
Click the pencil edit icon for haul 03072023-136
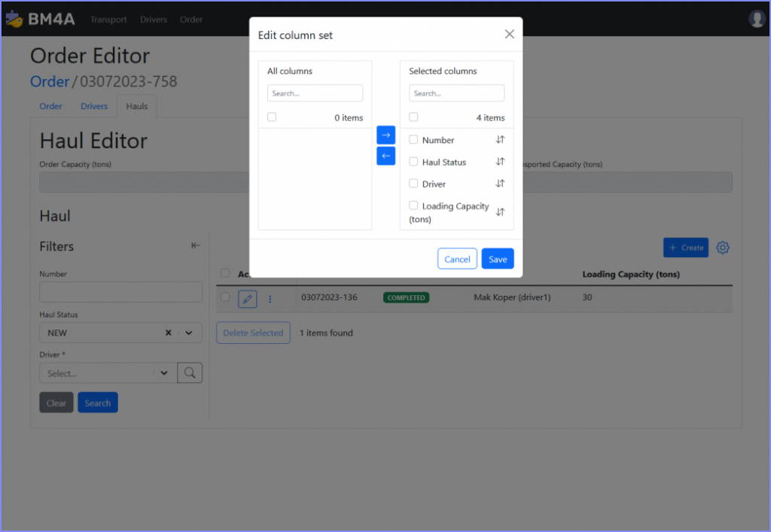pyautogui.click(x=247, y=299)
